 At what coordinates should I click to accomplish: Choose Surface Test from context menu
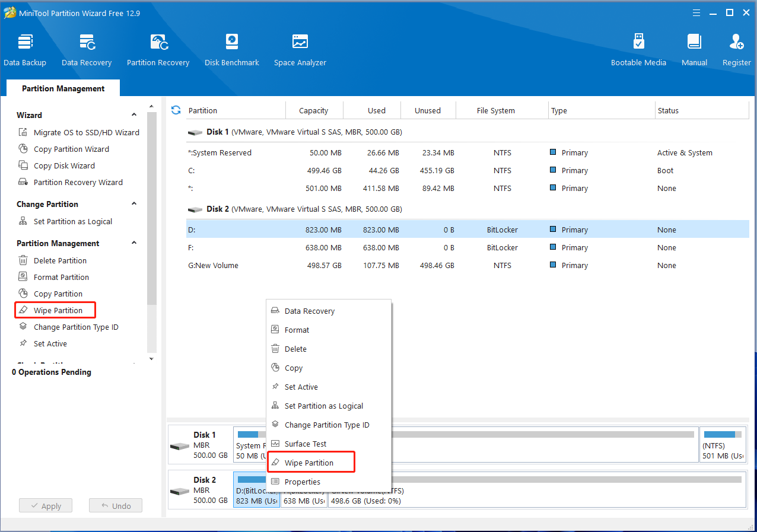[329, 444]
